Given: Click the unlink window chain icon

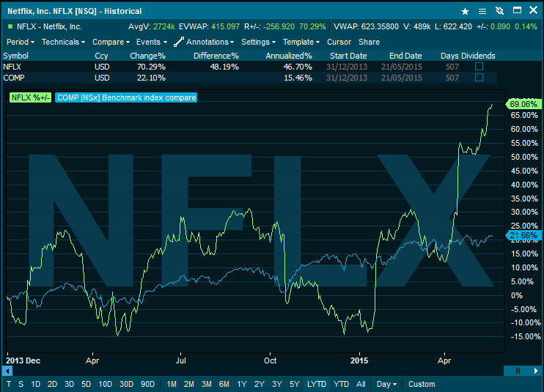Looking at the screenshot, I should point(500,11).
